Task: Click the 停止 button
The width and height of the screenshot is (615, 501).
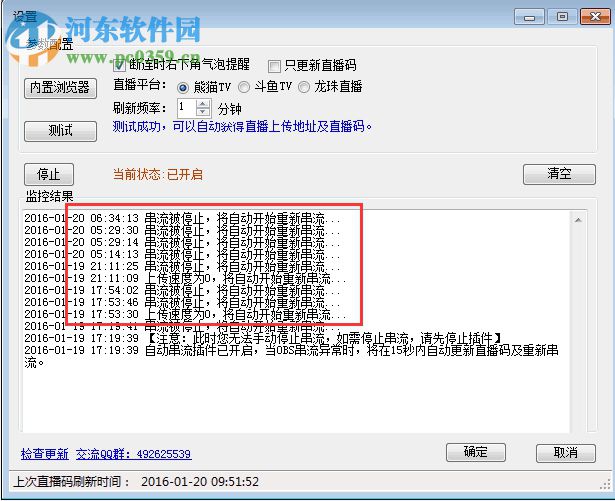Action: click(49, 174)
